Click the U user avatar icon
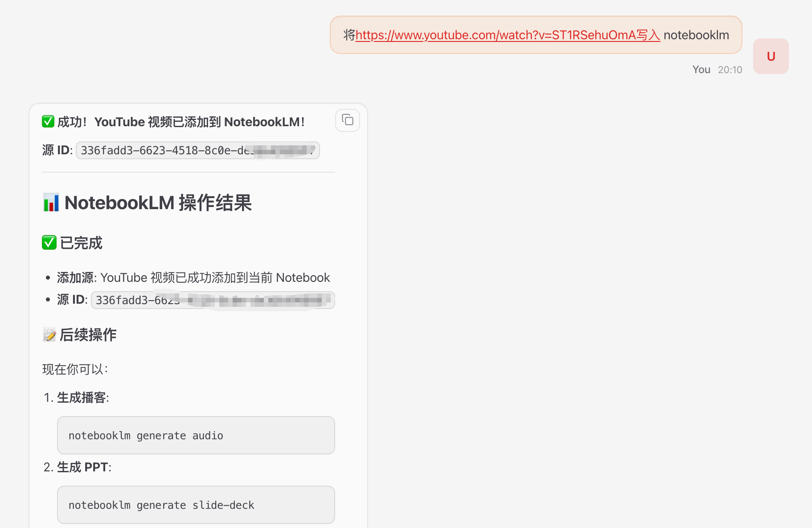The image size is (812, 528). 770,56
